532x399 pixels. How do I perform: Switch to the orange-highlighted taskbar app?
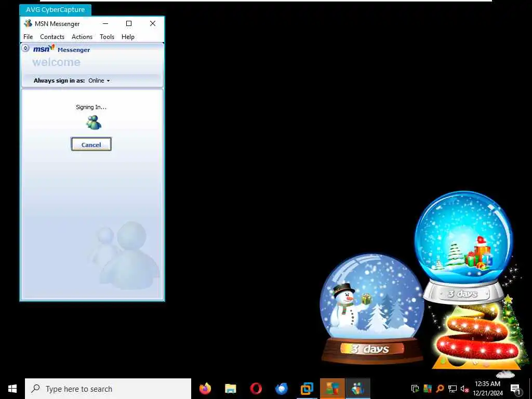click(x=332, y=389)
